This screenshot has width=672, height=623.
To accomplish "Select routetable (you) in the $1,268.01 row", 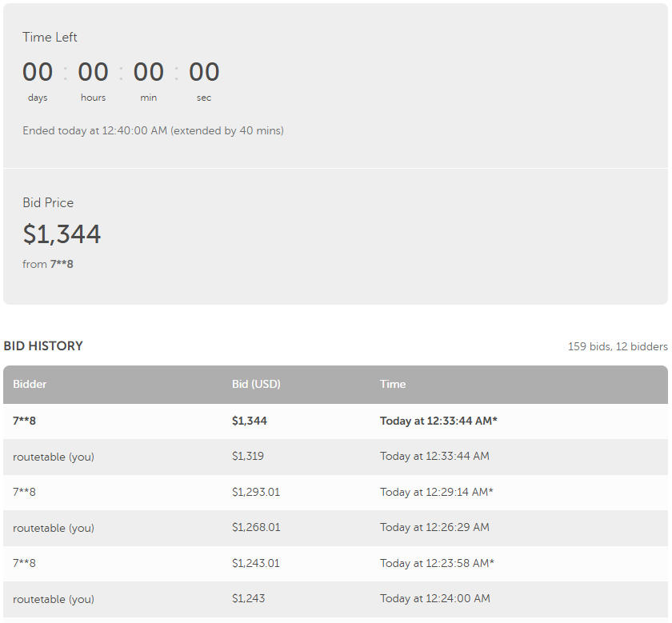I will 54,527.
